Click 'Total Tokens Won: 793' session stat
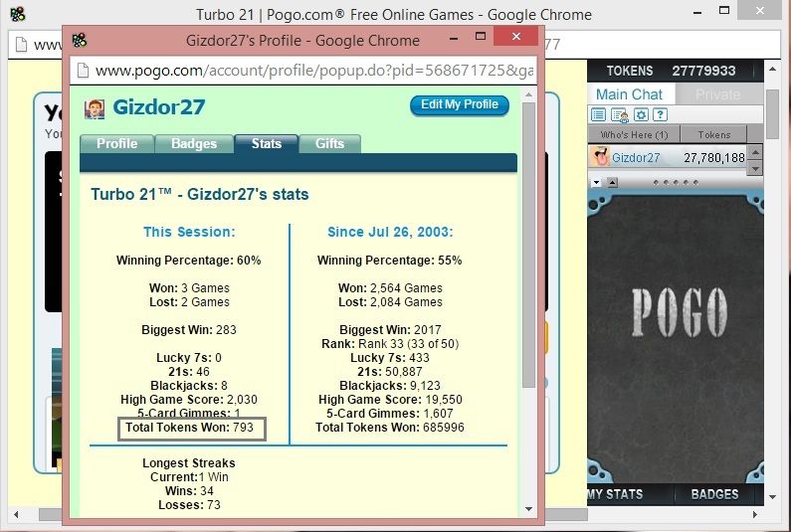 point(189,428)
